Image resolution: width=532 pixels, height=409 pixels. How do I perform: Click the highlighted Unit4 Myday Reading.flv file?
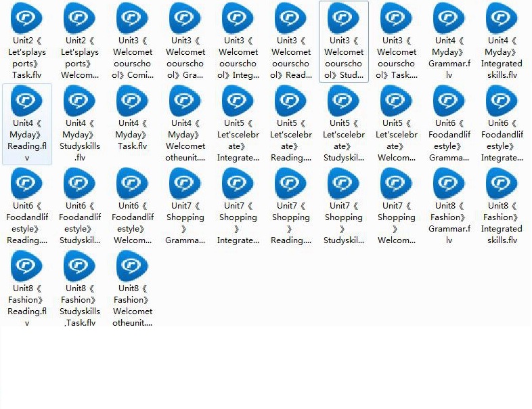pyautogui.click(x=27, y=103)
